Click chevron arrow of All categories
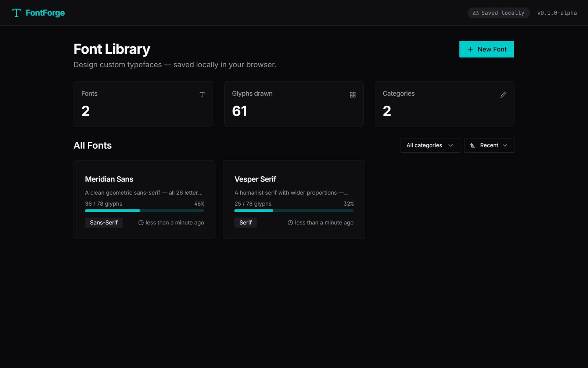 [x=451, y=145]
